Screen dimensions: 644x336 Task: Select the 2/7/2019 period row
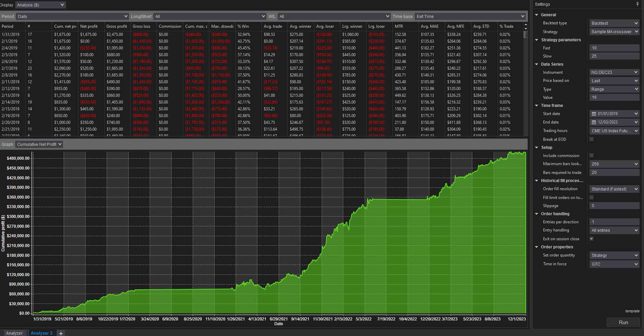(262, 68)
